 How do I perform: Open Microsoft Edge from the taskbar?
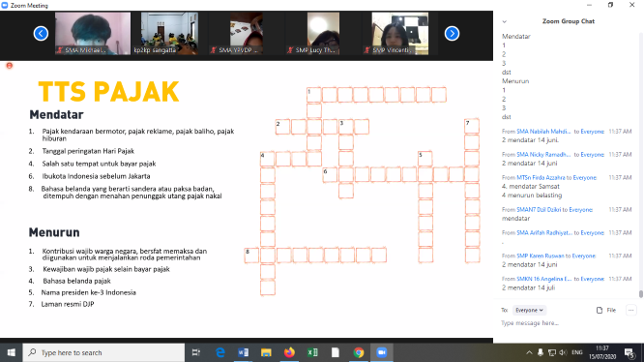[x=220, y=352]
